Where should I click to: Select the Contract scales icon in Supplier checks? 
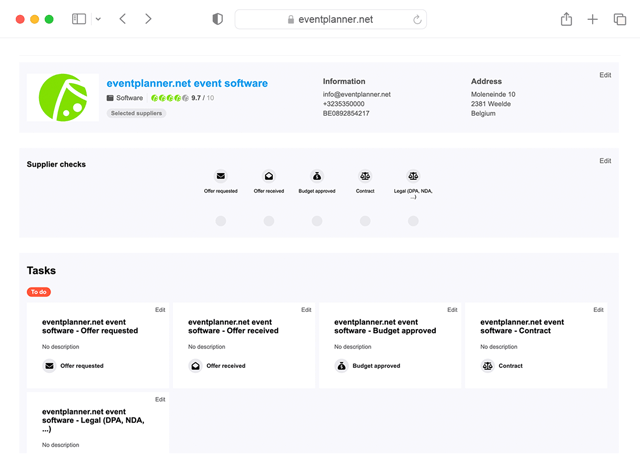(x=365, y=176)
